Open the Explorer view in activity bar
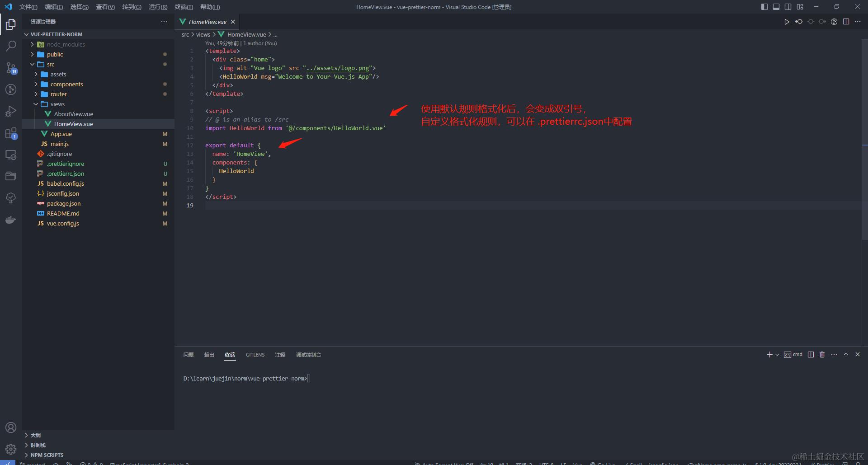868x465 pixels. 11,24
